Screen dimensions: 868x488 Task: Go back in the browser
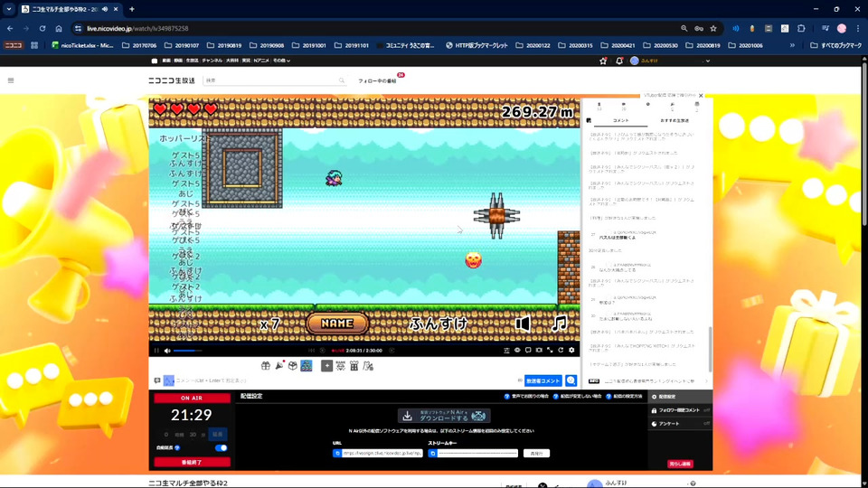pos(10,28)
